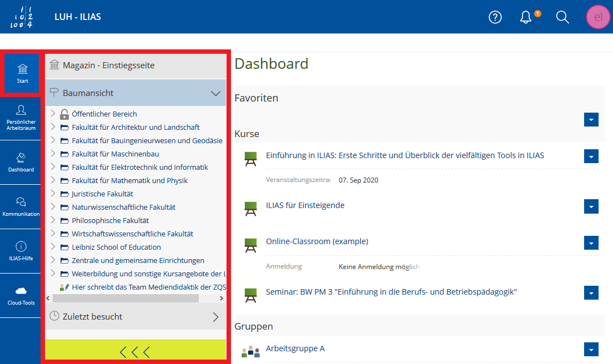Expand Philosophische Fakultät tree node
Screen dimensions: 613x364
tap(53, 220)
